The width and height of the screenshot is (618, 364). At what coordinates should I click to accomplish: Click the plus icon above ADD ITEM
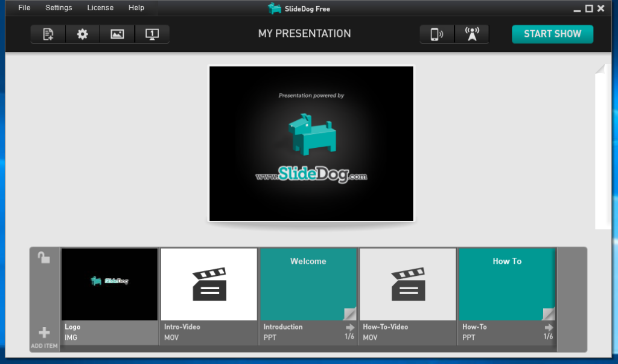pos(43,331)
